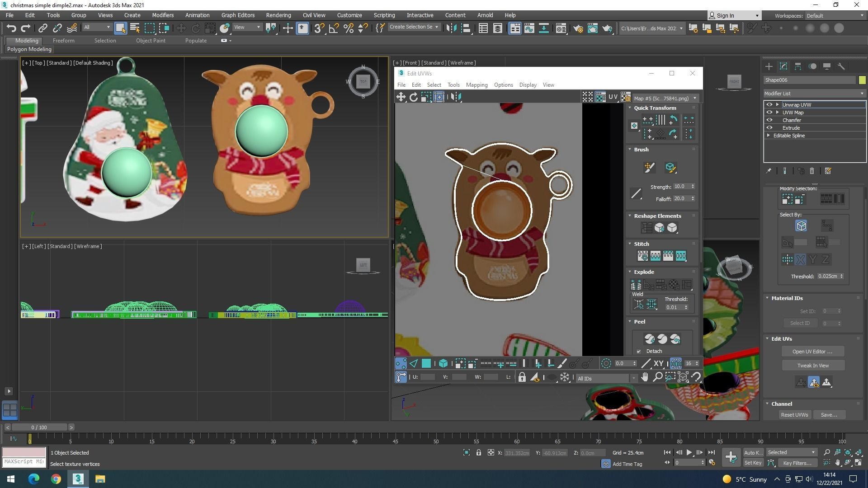The width and height of the screenshot is (868, 488).
Task: Open the Layer Explorer toolbar icon
Action: [497, 28]
